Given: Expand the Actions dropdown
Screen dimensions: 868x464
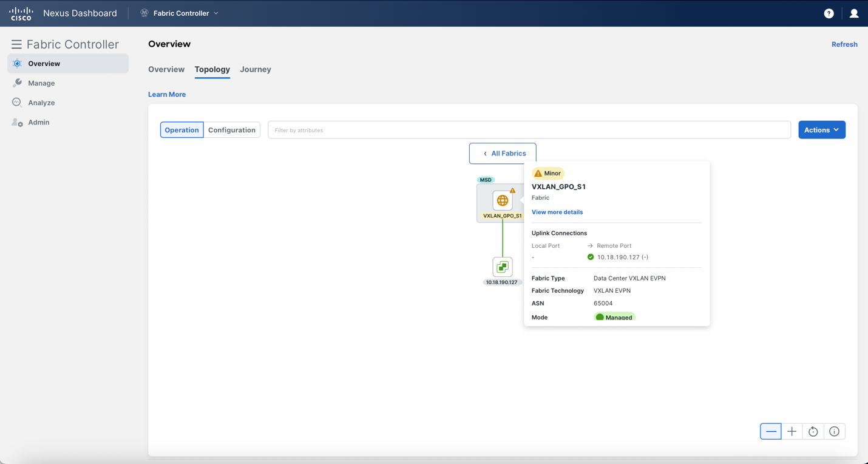Looking at the screenshot, I should pyautogui.click(x=822, y=130).
